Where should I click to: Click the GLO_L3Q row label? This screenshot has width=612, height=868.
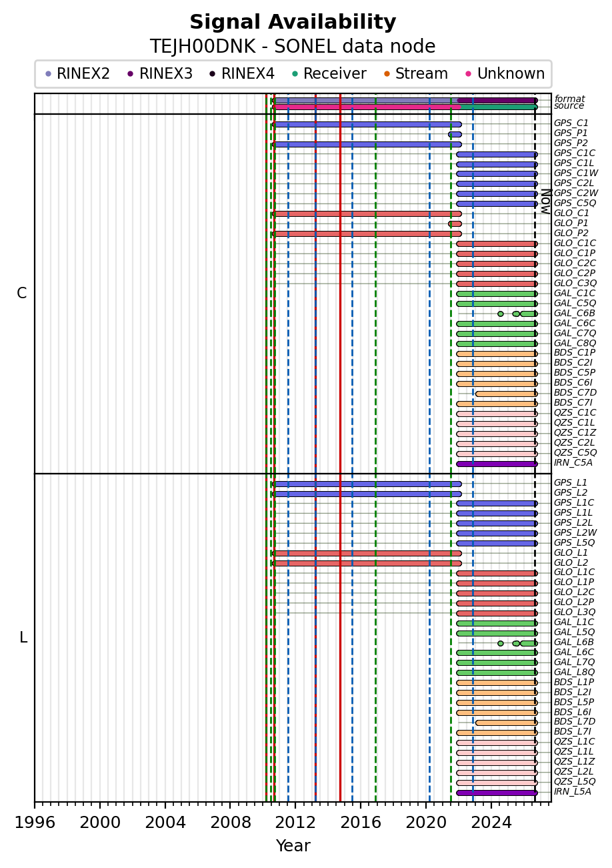pos(575,612)
